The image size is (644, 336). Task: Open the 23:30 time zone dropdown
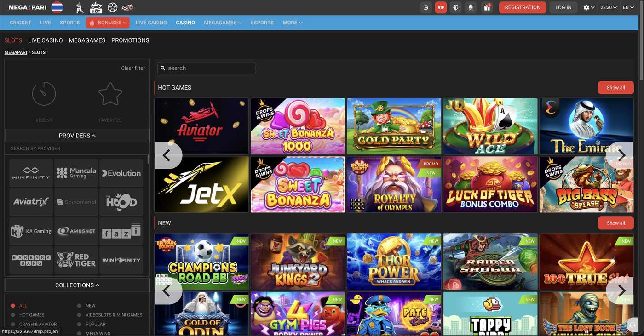(x=609, y=7)
